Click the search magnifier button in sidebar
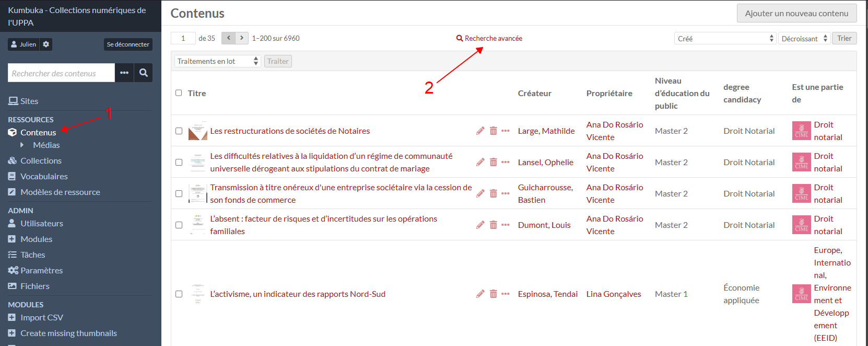 tap(143, 73)
